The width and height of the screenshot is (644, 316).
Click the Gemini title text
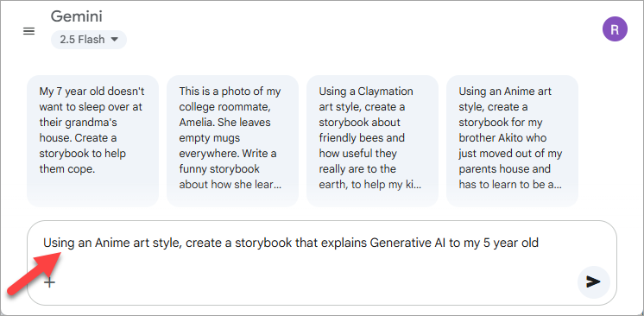pyautogui.click(x=76, y=17)
